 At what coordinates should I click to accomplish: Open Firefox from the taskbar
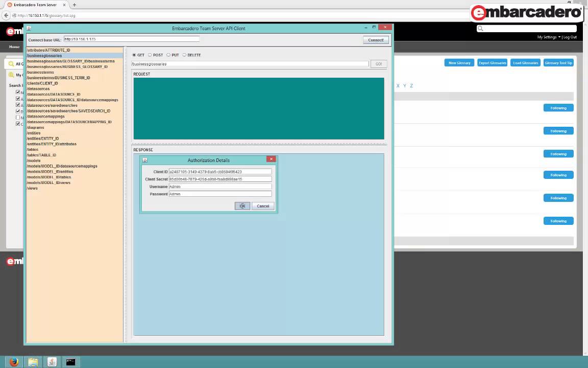13,362
